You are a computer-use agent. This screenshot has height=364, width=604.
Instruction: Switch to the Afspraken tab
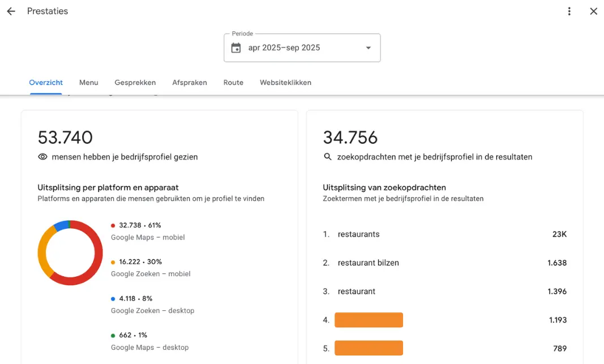coord(190,83)
